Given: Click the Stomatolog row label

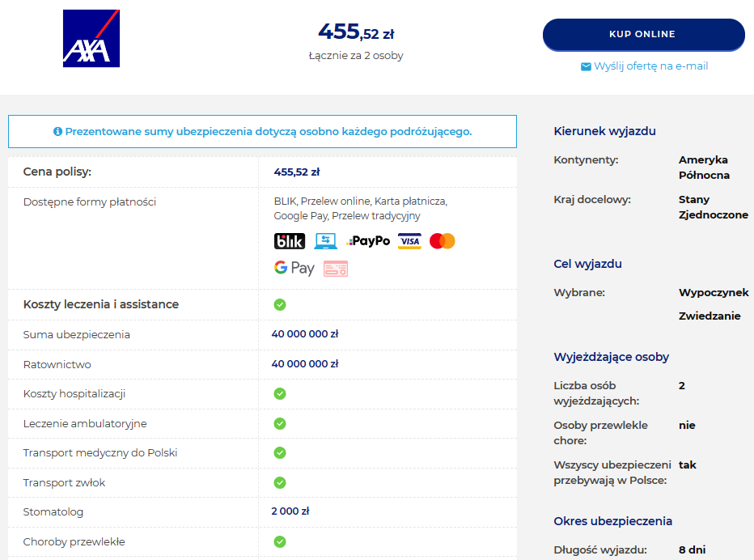Looking at the screenshot, I should 53,512.
